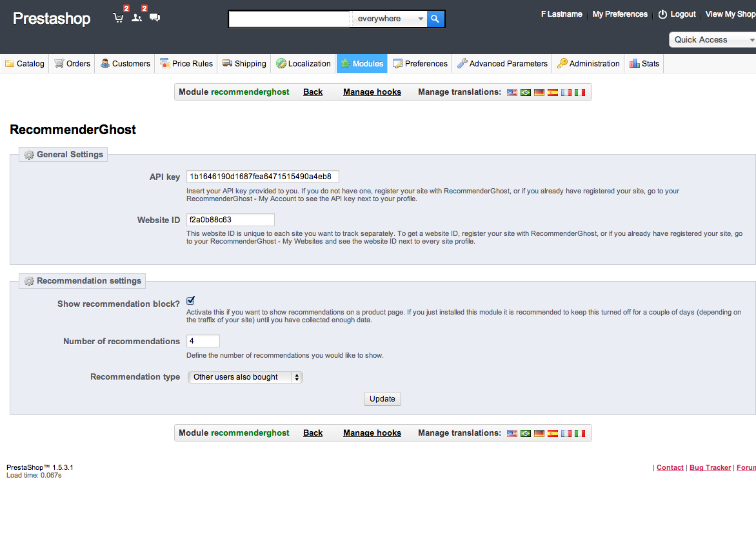Click the US flag in bottom translations bar
This screenshot has height=544, width=756.
click(512, 434)
